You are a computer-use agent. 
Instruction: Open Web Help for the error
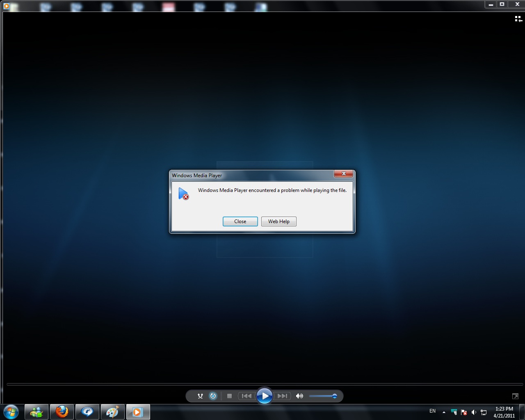click(x=279, y=221)
